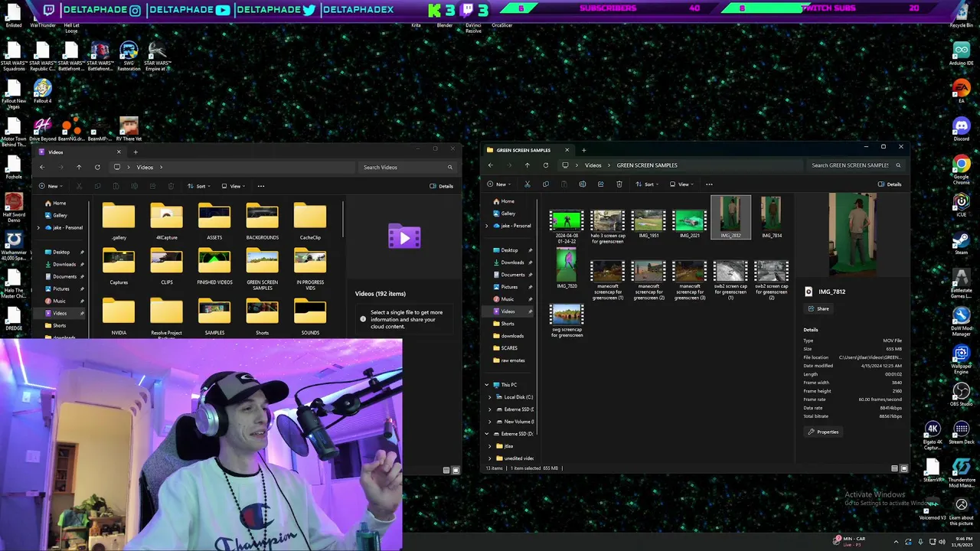Viewport: 980px width, 551px height.
Task: Select CacheClip folder in Videos window
Action: coord(310,222)
